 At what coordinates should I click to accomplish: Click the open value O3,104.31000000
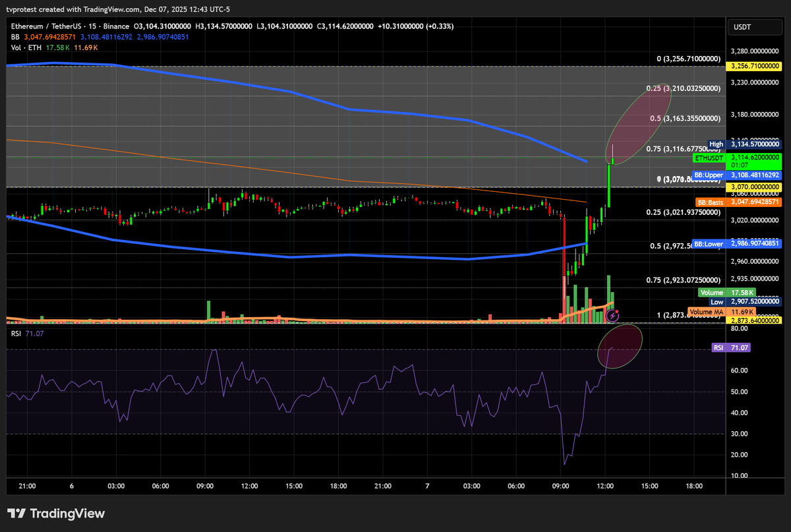coord(163,26)
